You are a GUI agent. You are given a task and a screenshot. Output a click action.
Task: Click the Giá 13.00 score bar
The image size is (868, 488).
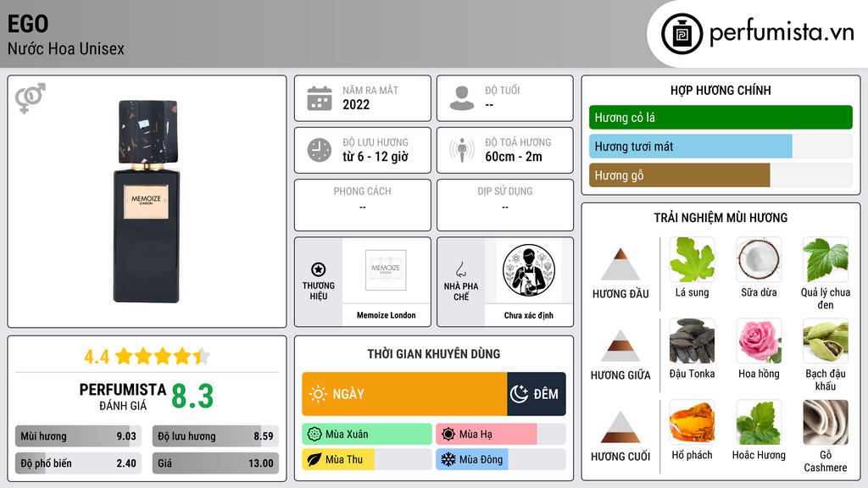pos(215,463)
